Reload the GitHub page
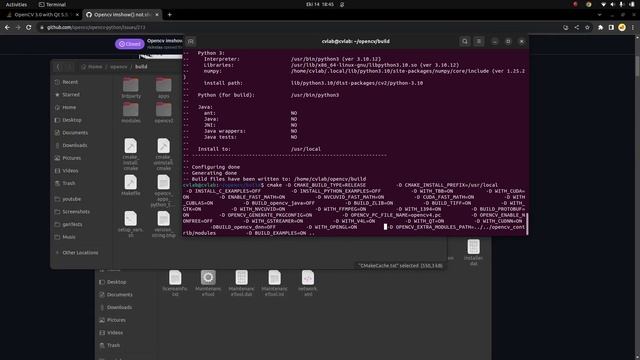Viewport: 640px width, 360px height. pyautogui.click(x=29, y=27)
